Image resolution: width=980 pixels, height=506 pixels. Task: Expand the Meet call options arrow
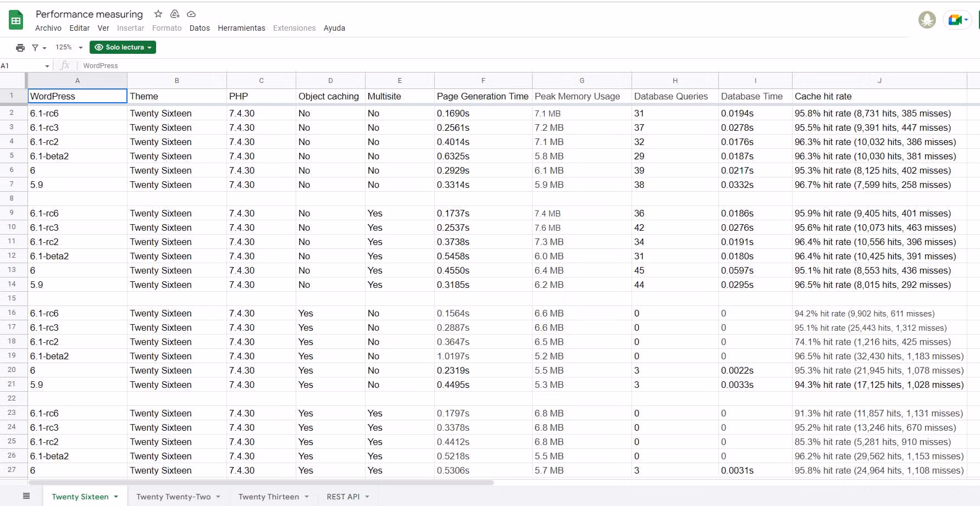pos(966,20)
